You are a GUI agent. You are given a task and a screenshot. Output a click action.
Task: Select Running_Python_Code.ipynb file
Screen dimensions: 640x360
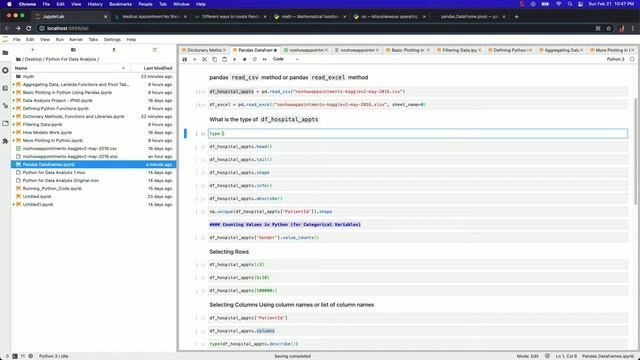click(93, 189)
